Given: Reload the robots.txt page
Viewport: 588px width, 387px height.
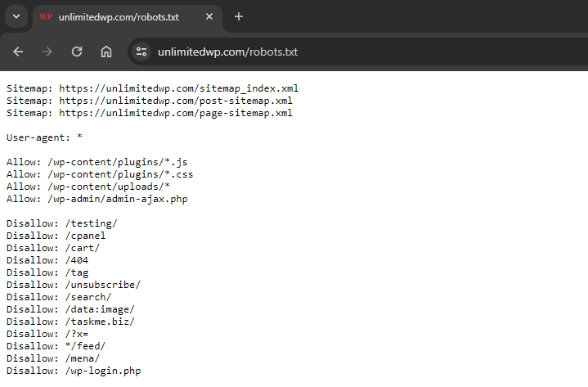Looking at the screenshot, I should tap(77, 52).
